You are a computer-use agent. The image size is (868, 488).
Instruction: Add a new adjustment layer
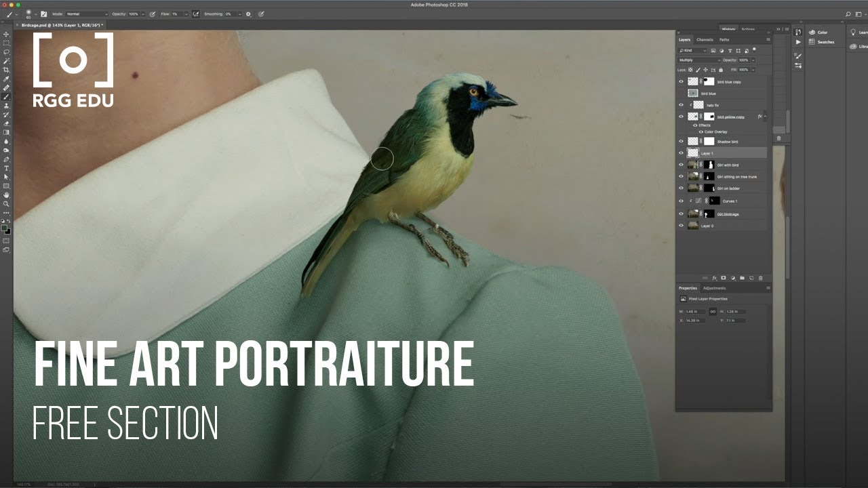(733, 278)
